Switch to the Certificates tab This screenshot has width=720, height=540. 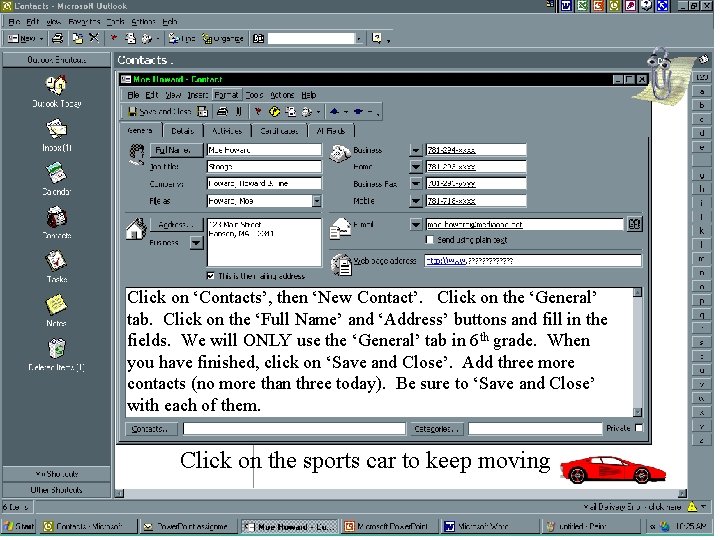(279, 131)
